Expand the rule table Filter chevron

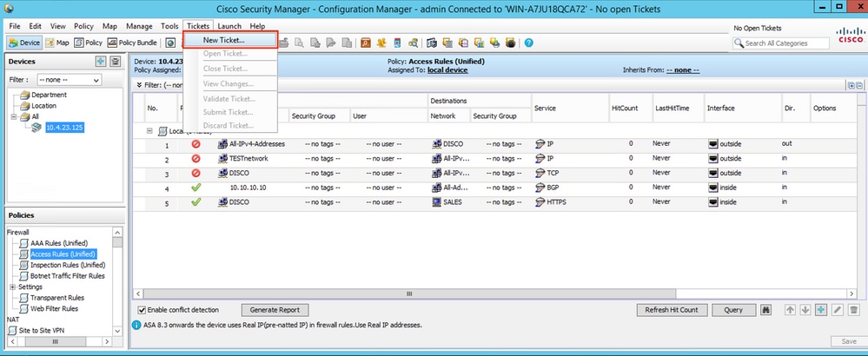click(x=139, y=85)
